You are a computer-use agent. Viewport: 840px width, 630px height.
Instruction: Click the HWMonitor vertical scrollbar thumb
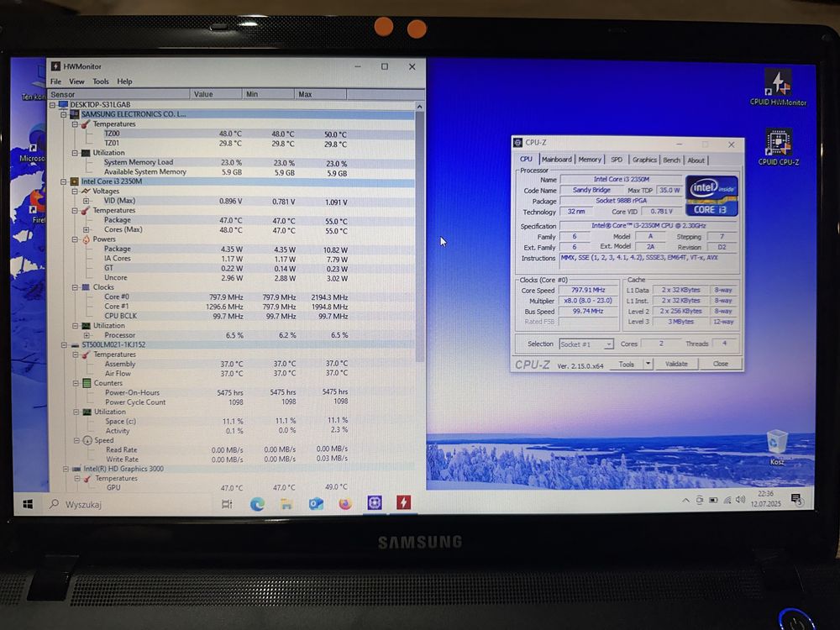click(419, 236)
